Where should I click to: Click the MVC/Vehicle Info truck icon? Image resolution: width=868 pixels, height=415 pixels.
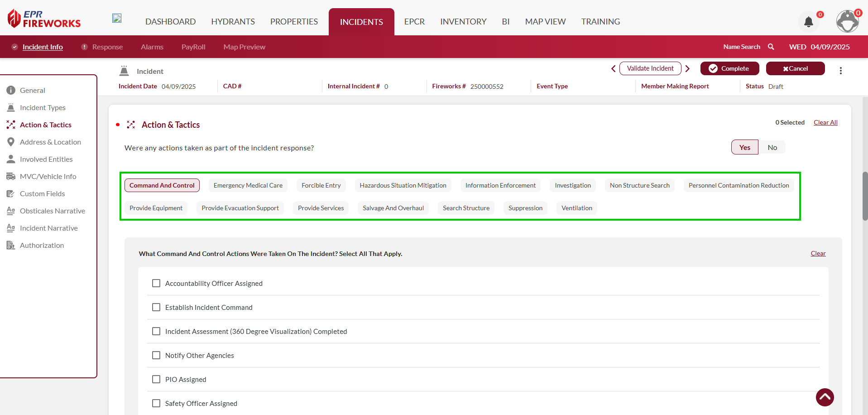(x=11, y=176)
